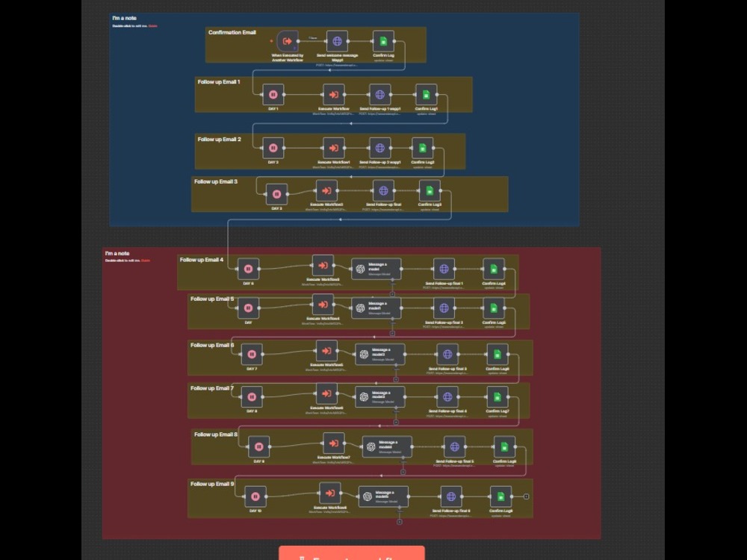The width and height of the screenshot is (747, 560).
Task: Open the Execute Workflow node in Follow up Email 1
Action: [333, 95]
